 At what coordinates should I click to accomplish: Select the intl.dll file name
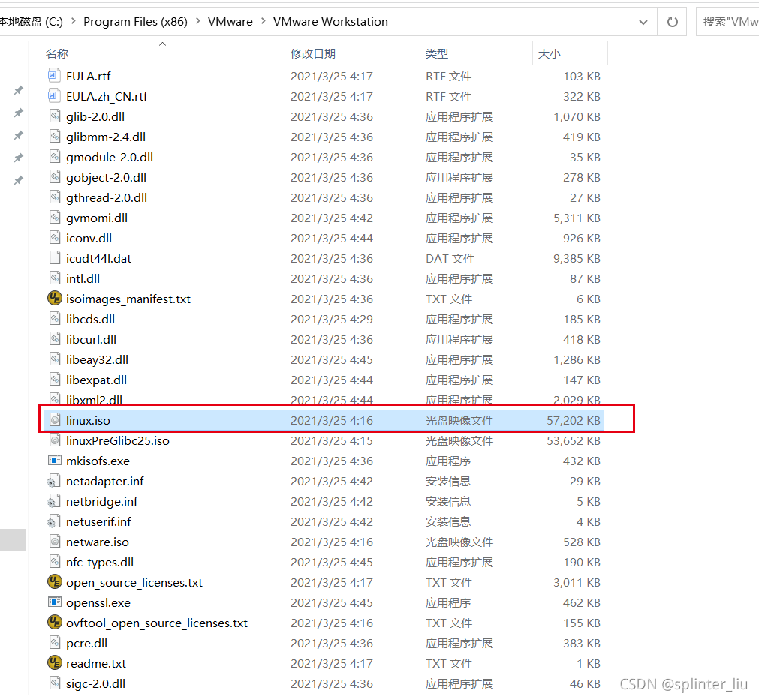83,278
